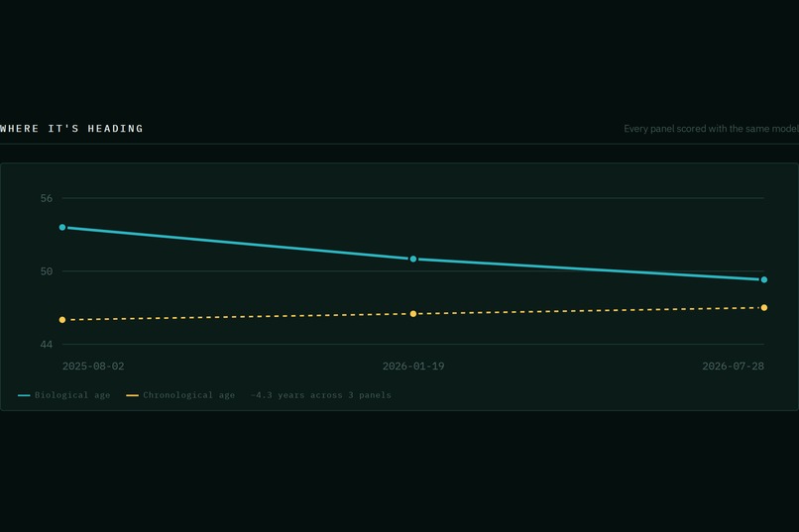799x532 pixels.
Task: Click the yellow Chronological age legend swatch
Action: click(x=132, y=395)
